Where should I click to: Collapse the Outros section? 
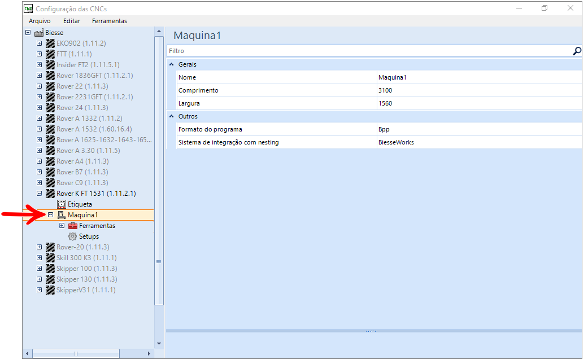coord(172,116)
